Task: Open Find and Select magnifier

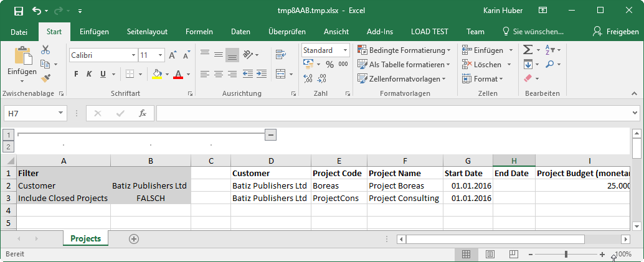Action: [549, 64]
